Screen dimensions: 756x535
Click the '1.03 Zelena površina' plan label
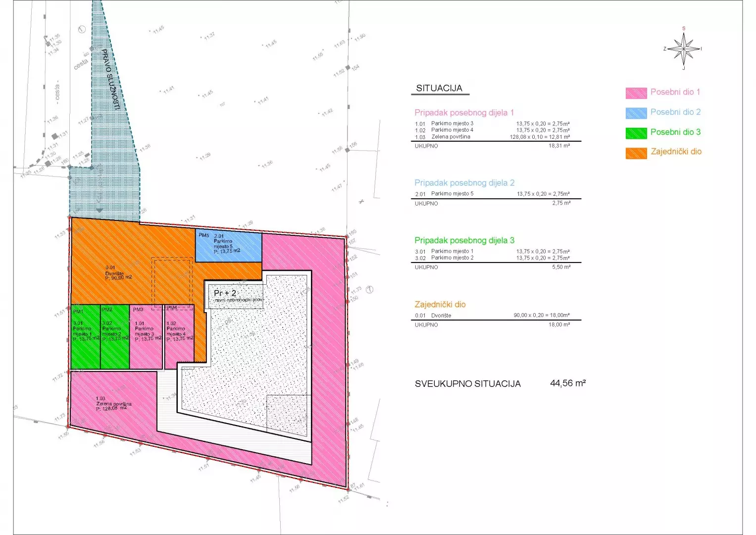pos(114,403)
